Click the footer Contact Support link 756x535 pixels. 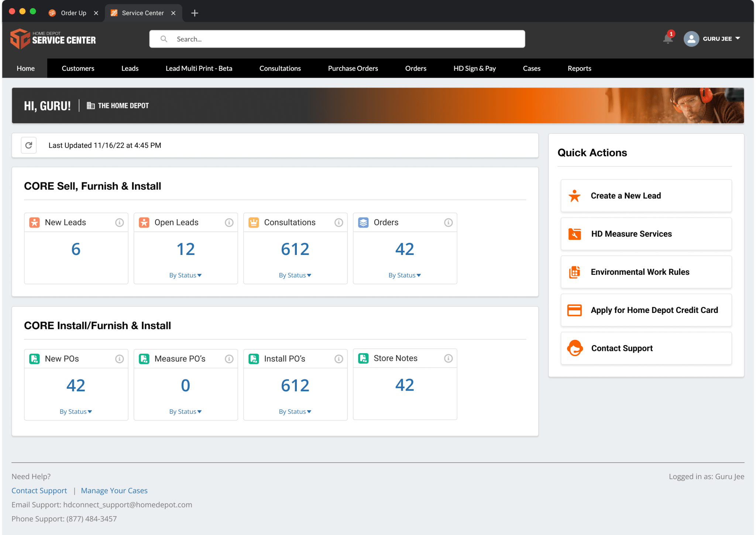(x=39, y=491)
